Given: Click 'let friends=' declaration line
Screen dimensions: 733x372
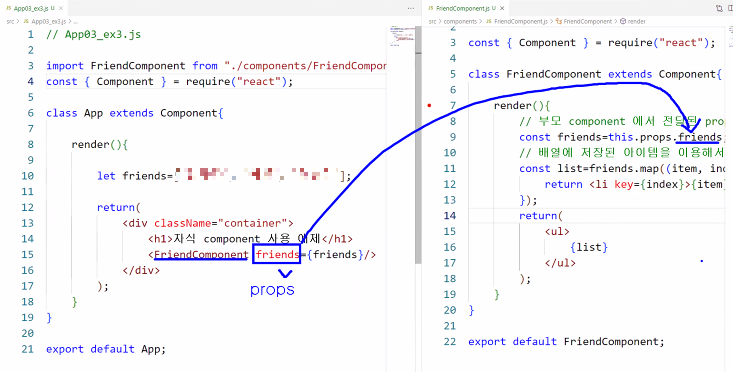Looking at the screenshot, I should pyautogui.click(x=224, y=176).
